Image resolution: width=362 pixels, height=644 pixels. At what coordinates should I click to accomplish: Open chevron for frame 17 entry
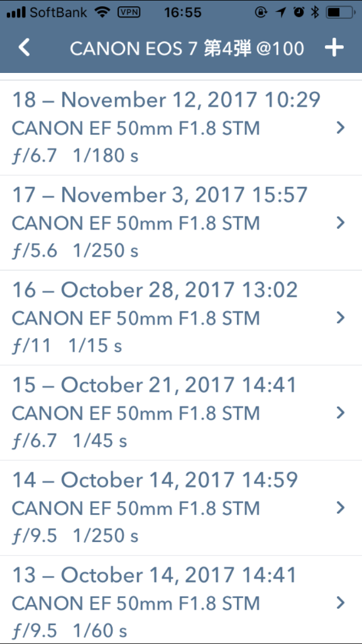pos(340,223)
